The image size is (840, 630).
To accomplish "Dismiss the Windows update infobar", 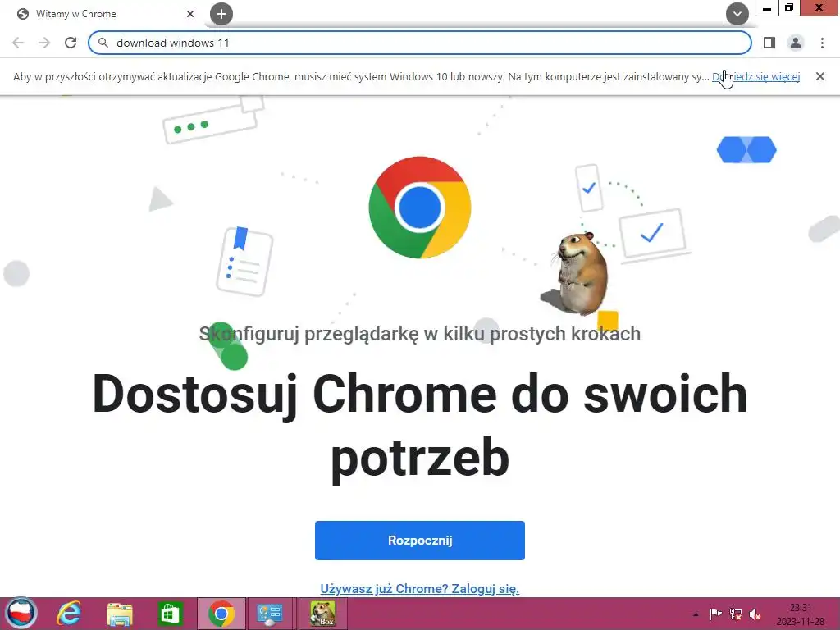I will coord(820,76).
